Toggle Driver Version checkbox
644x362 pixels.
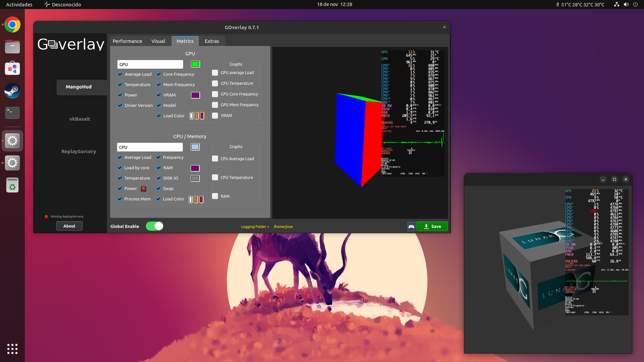point(120,106)
